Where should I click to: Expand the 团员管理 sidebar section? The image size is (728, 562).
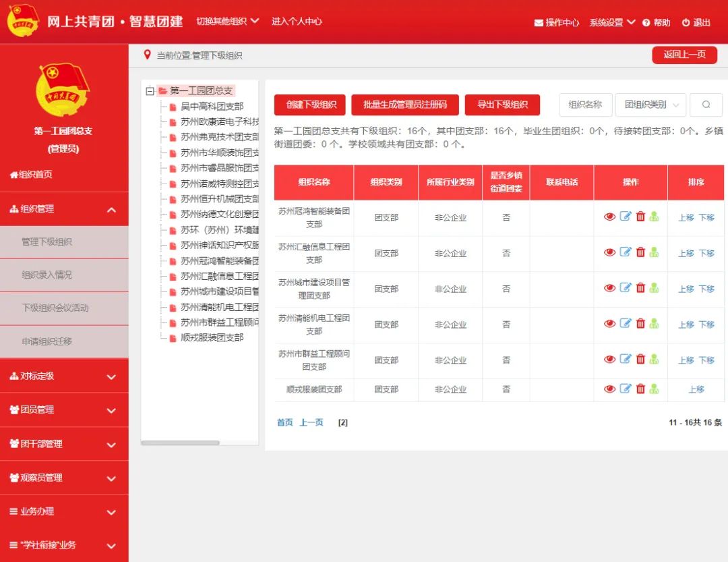[64, 410]
